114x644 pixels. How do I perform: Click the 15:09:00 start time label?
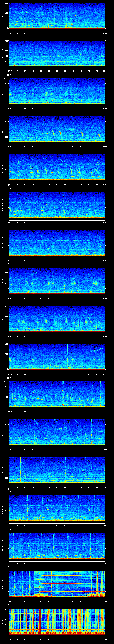tap(9, 33)
